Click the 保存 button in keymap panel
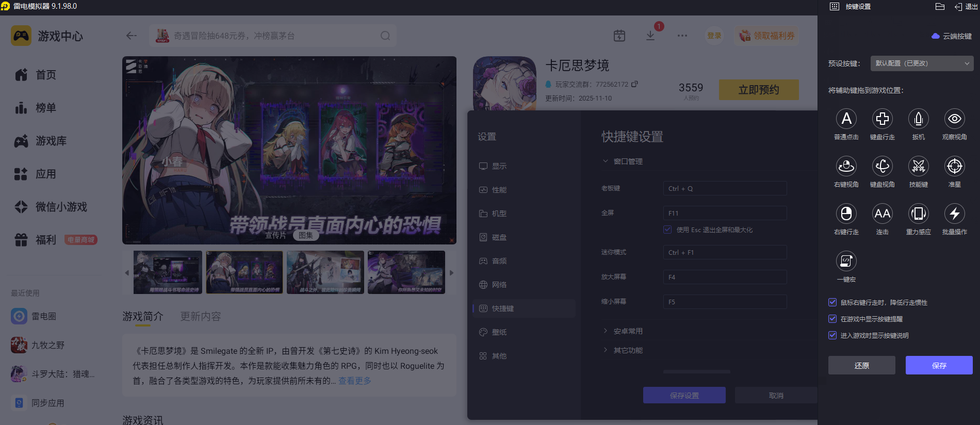This screenshot has height=425, width=980. tap(939, 365)
